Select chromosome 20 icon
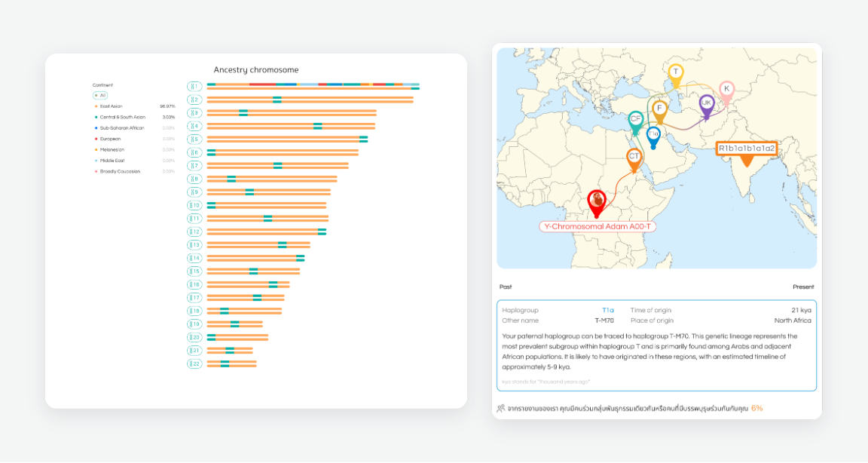 [x=194, y=337]
